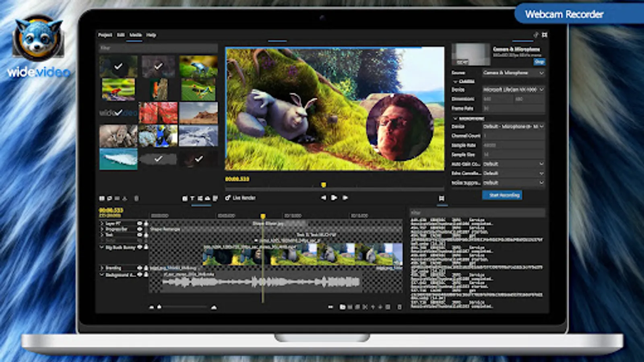The width and height of the screenshot is (644, 362).
Task: Collapse the Big Buck Bunny layer group
Action: coord(102,247)
